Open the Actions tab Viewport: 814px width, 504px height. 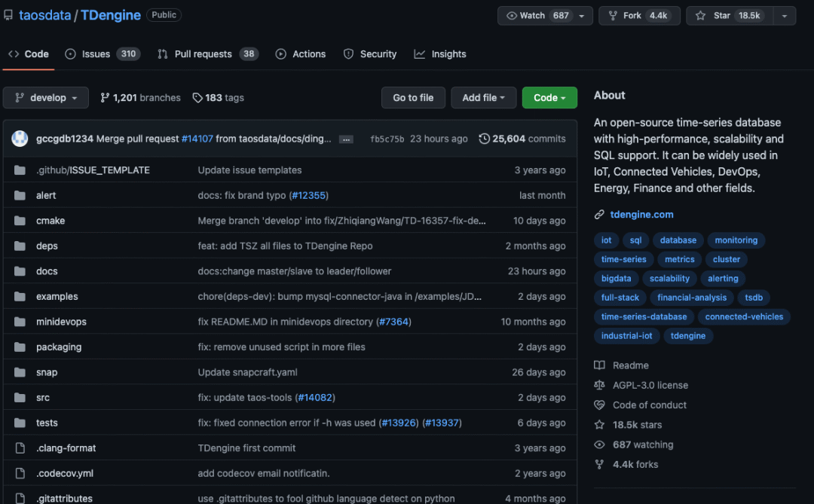[301, 54]
